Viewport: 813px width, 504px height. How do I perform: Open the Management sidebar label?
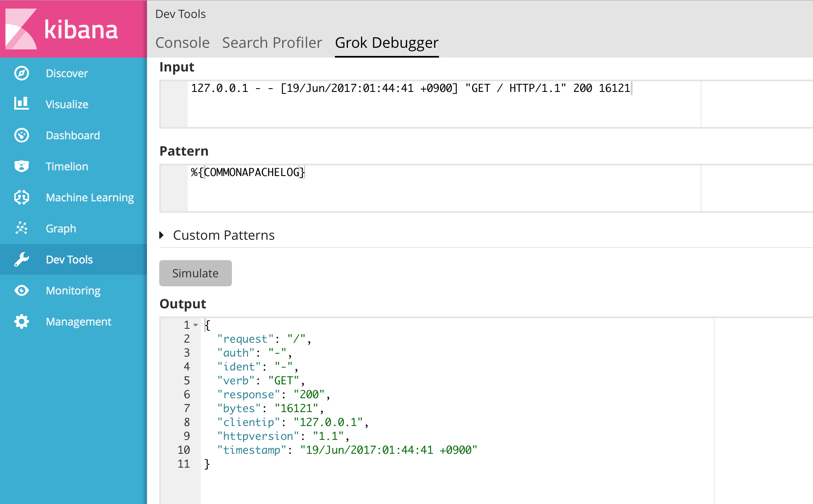coord(78,322)
